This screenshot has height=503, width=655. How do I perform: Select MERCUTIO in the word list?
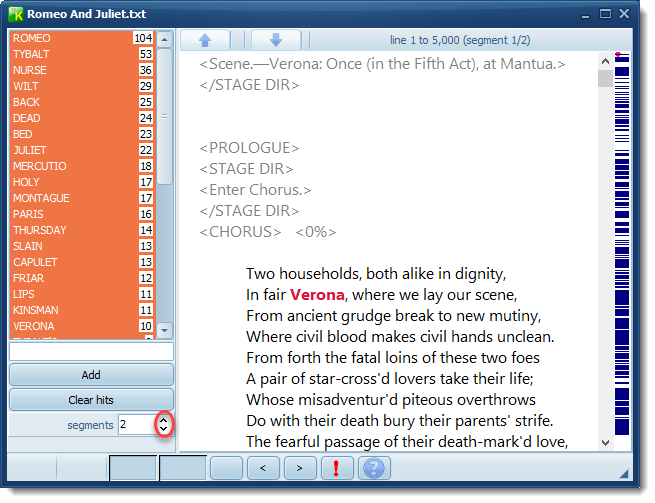82,166
